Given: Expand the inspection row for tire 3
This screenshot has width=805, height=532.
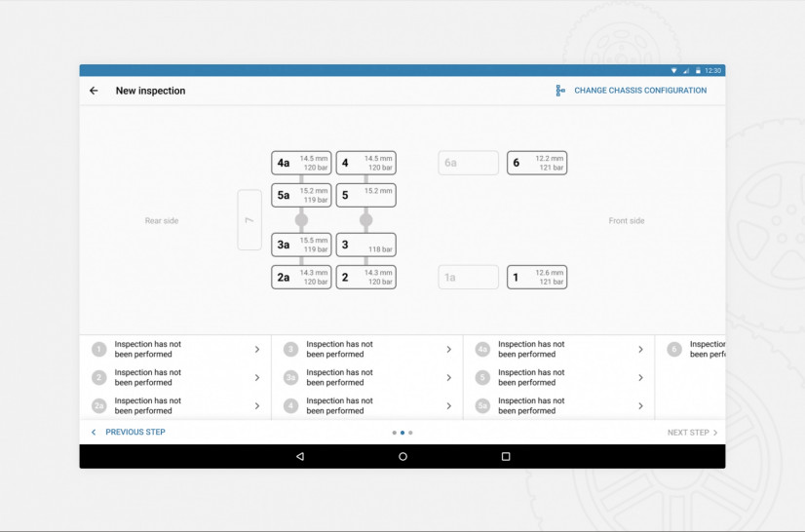Looking at the screenshot, I should pos(448,349).
